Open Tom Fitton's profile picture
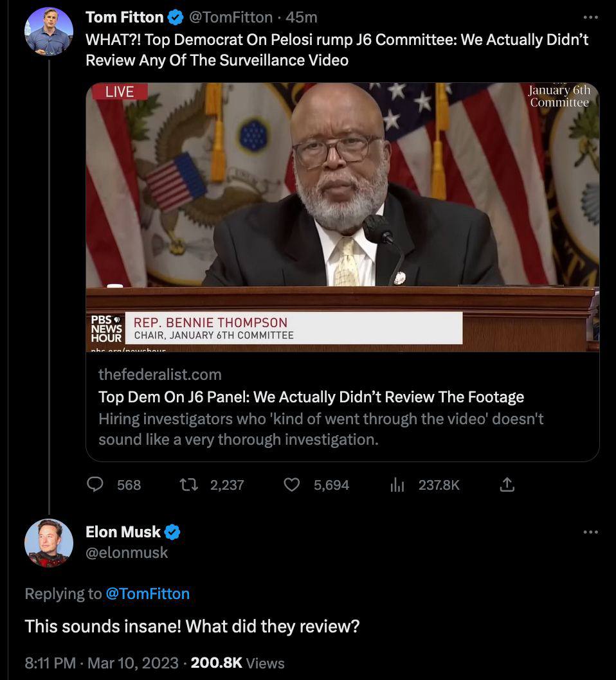The image size is (616, 680). pyautogui.click(x=48, y=31)
